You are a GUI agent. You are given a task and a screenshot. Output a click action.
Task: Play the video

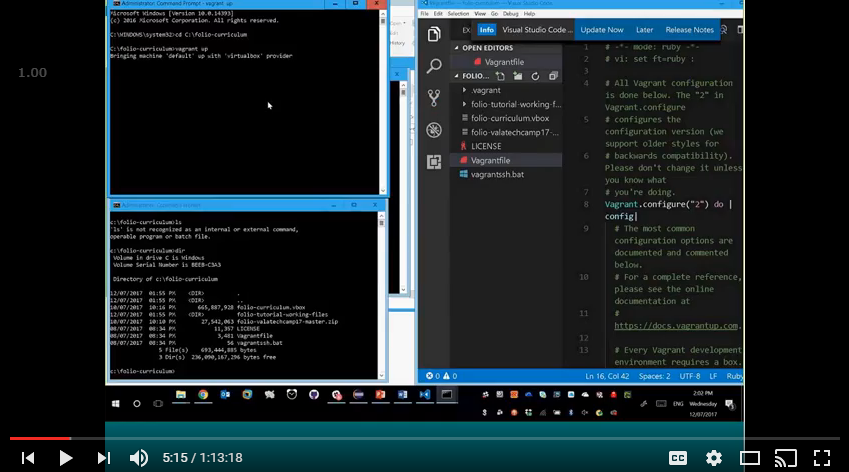(66, 458)
